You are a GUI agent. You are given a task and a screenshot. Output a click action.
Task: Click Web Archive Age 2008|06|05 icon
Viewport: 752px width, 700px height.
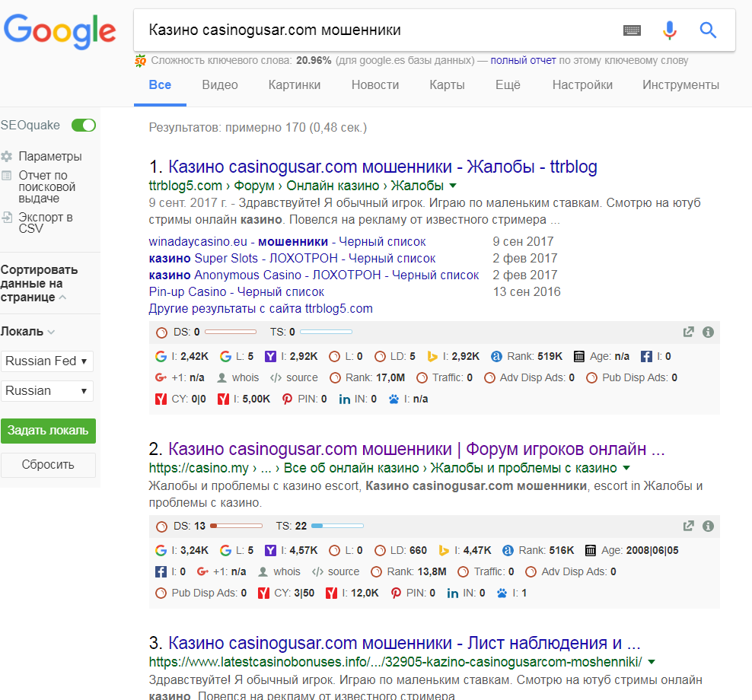point(591,550)
